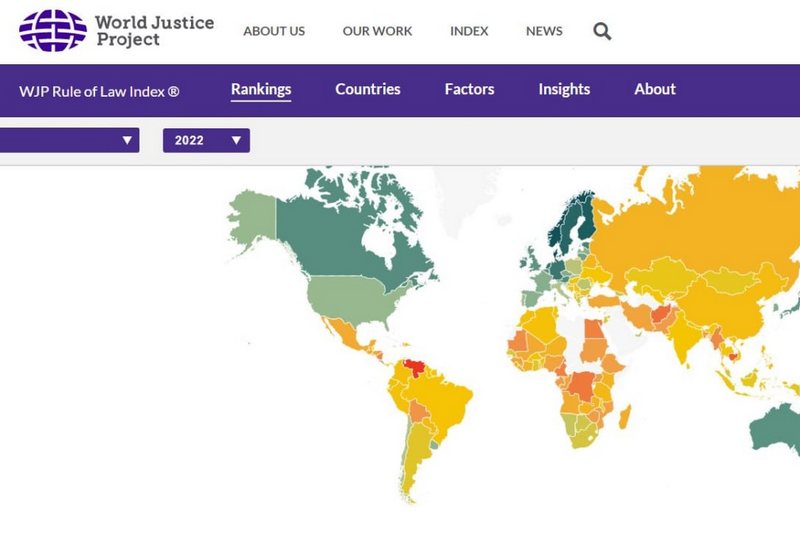This screenshot has height=533, width=800.
Task: Expand the 2022 year dropdown
Action: [206, 141]
